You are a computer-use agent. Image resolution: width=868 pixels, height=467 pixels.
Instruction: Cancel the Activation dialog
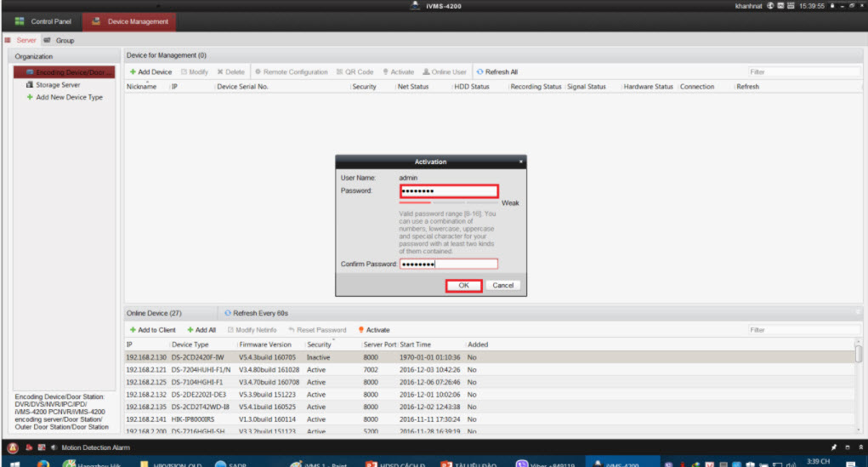click(x=503, y=286)
